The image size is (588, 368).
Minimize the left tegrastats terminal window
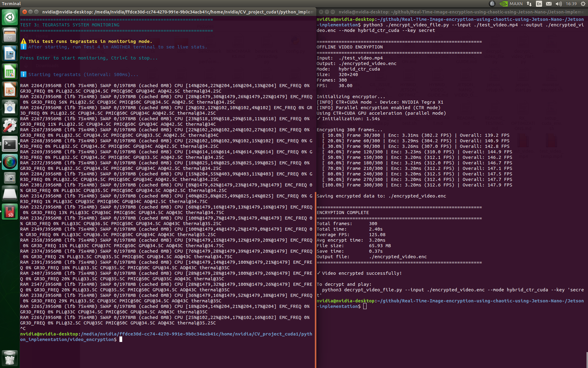30,12
